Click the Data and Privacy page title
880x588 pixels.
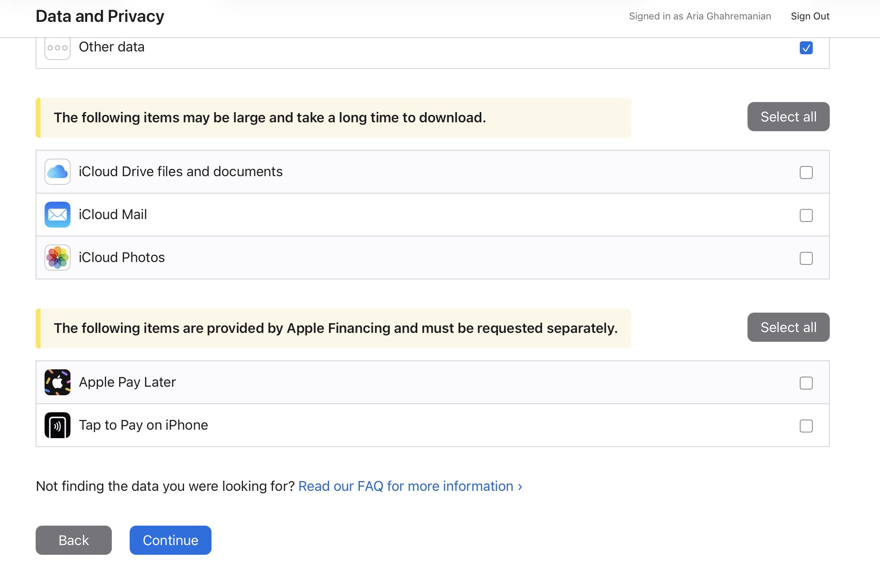100,16
